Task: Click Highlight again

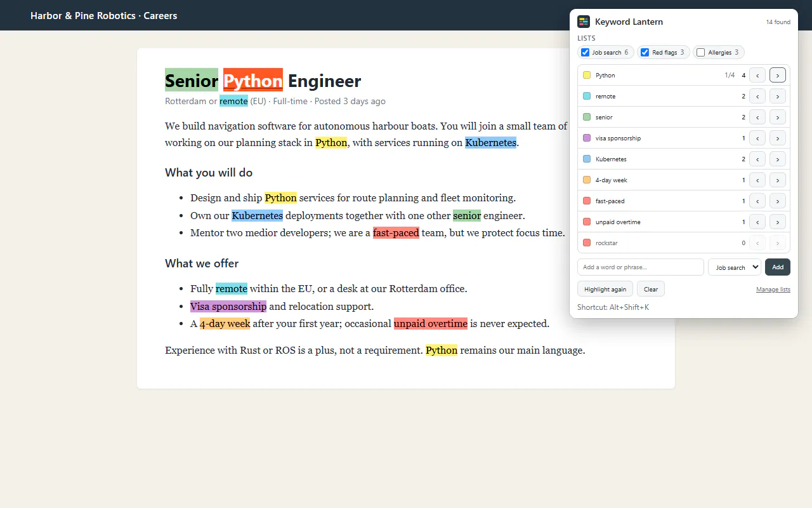Action: tap(605, 289)
